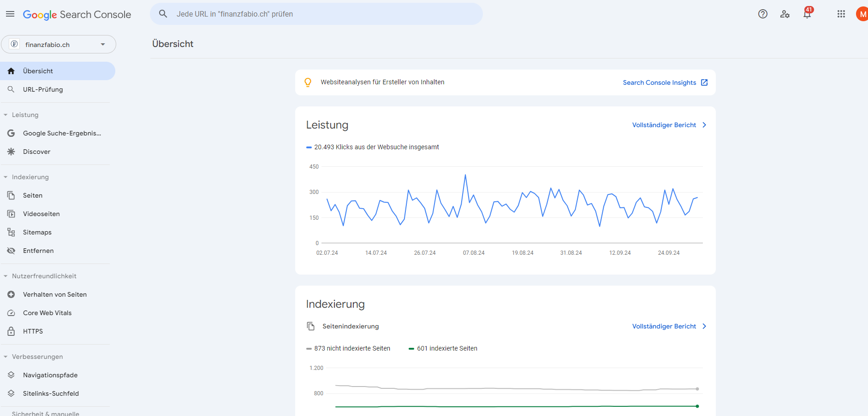Click the Seitenindexierung document icon

311,326
